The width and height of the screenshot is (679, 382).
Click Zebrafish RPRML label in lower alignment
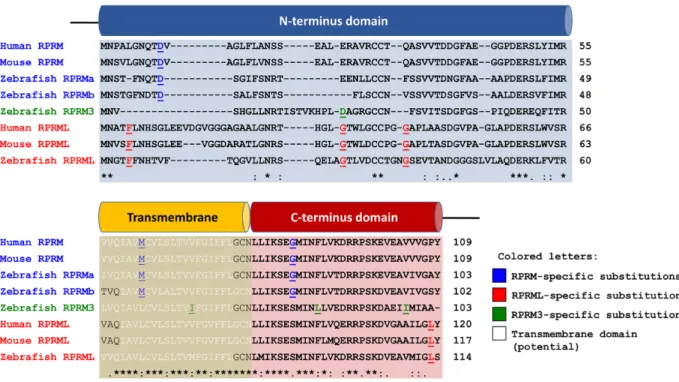click(47, 357)
